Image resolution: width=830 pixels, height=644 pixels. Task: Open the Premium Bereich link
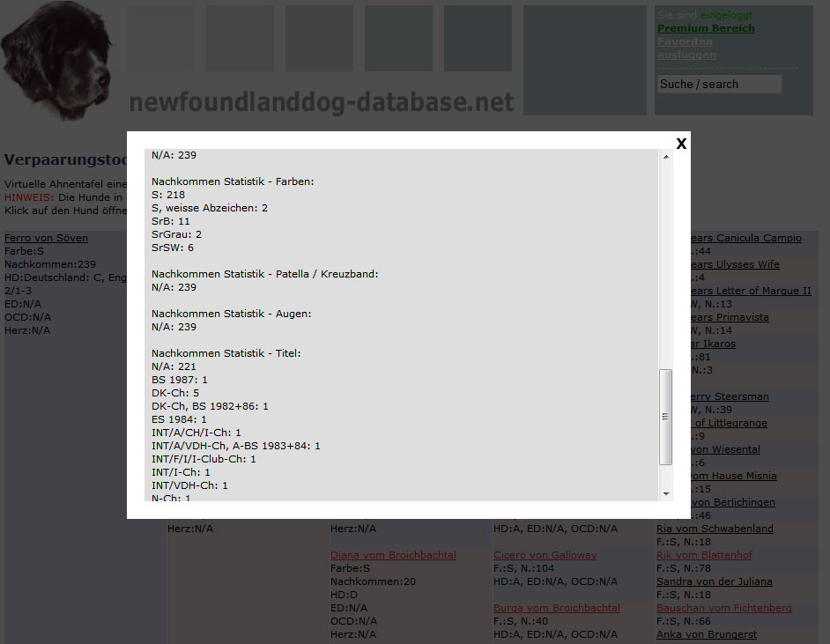[x=706, y=28]
